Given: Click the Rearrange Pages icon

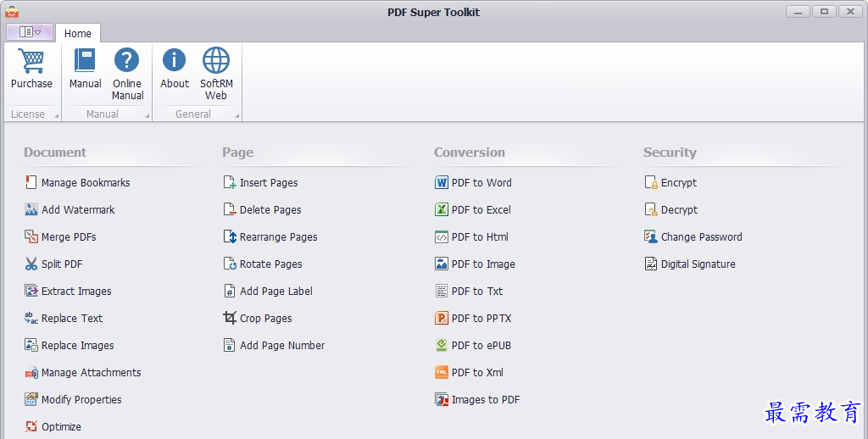Looking at the screenshot, I should click(x=230, y=236).
